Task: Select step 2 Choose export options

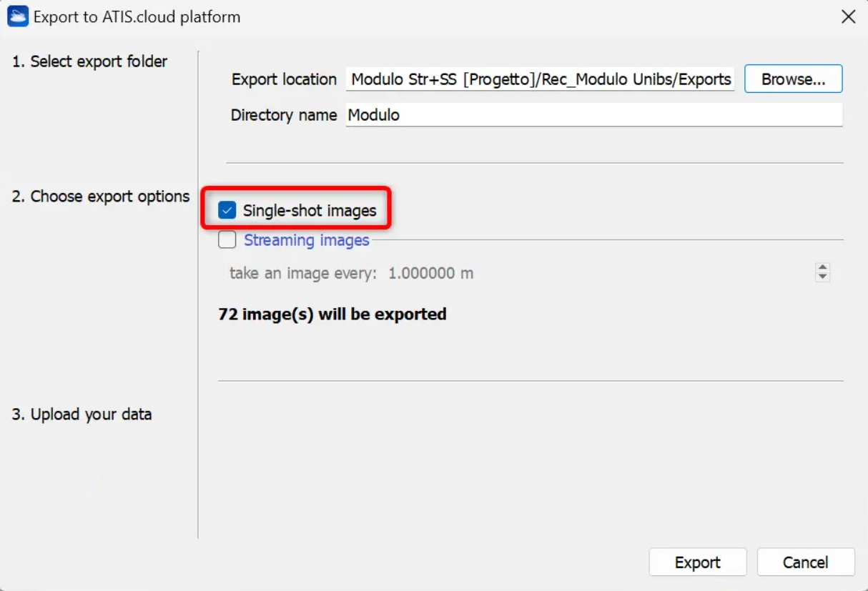Action: click(100, 197)
